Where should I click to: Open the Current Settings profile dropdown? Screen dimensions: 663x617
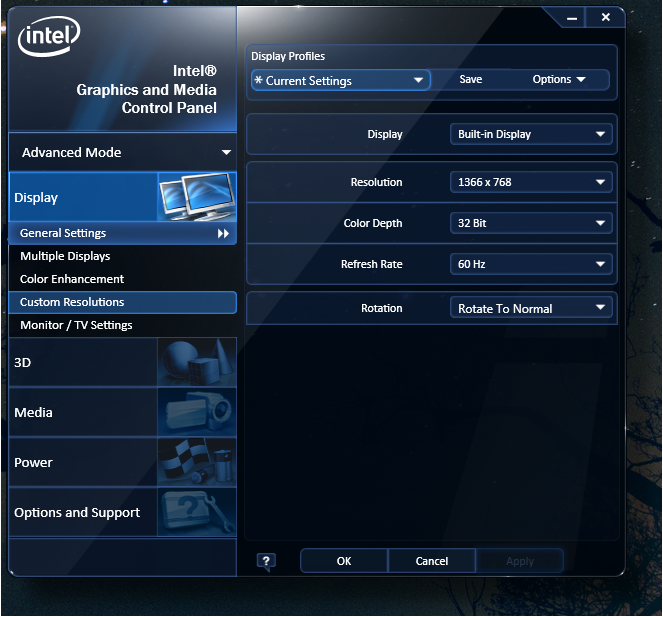341,80
